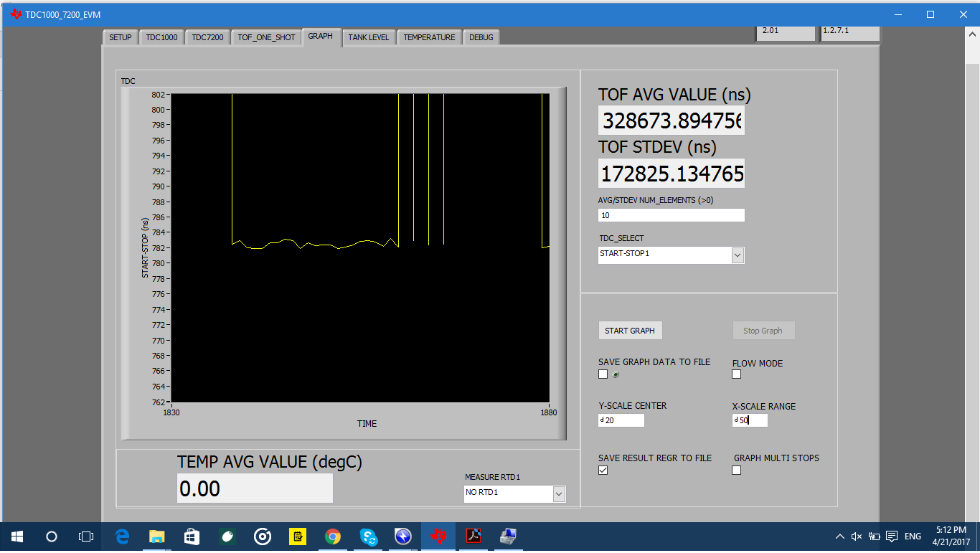Launch Google Chrome from taskbar
The height and width of the screenshot is (553, 980).
pos(332,536)
